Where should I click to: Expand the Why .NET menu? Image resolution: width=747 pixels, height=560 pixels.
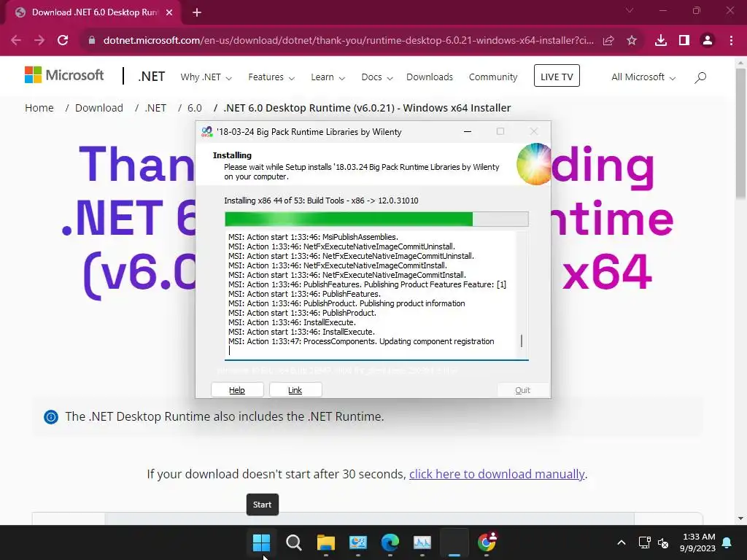[x=206, y=77]
